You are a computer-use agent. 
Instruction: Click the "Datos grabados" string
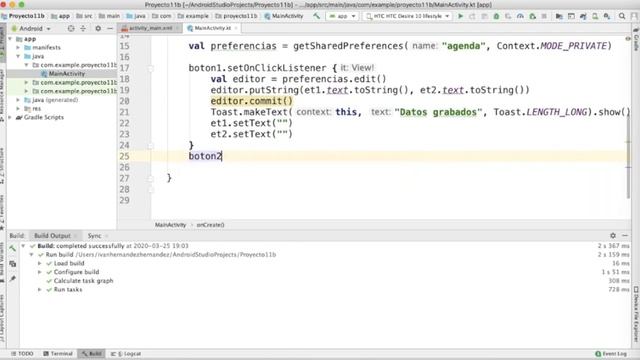[x=438, y=112]
